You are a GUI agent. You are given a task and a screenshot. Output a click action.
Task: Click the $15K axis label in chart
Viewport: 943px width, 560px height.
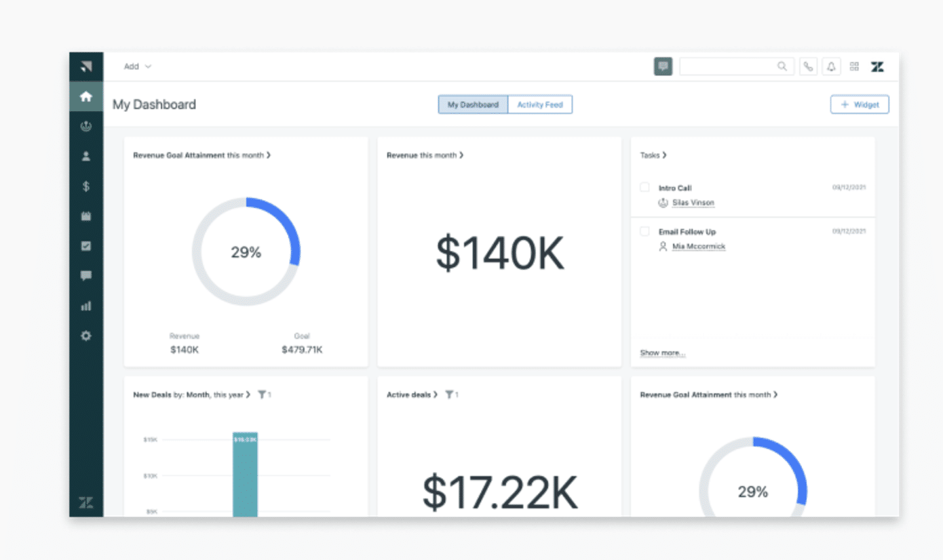[151, 440]
